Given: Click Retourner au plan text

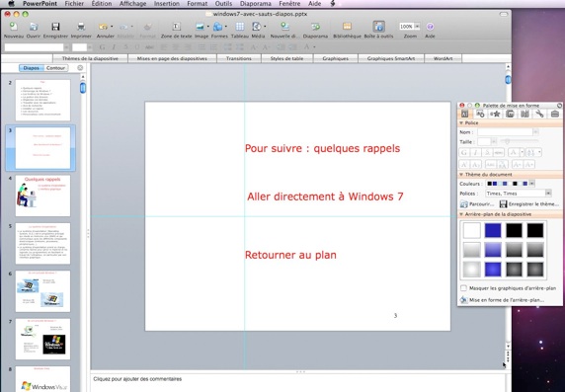Looking at the screenshot, I should pyautogui.click(x=290, y=255).
